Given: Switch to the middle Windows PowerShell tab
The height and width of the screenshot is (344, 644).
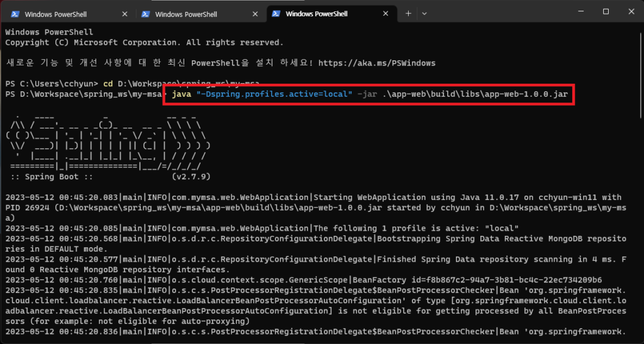Looking at the screenshot, I should tap(200, 14).
